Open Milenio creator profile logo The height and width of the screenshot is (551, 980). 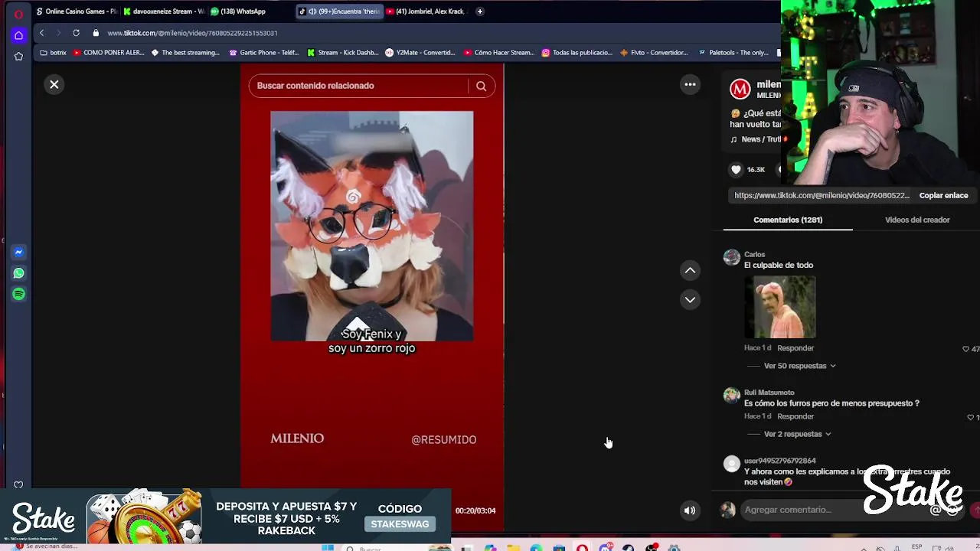tap(740, 89)
